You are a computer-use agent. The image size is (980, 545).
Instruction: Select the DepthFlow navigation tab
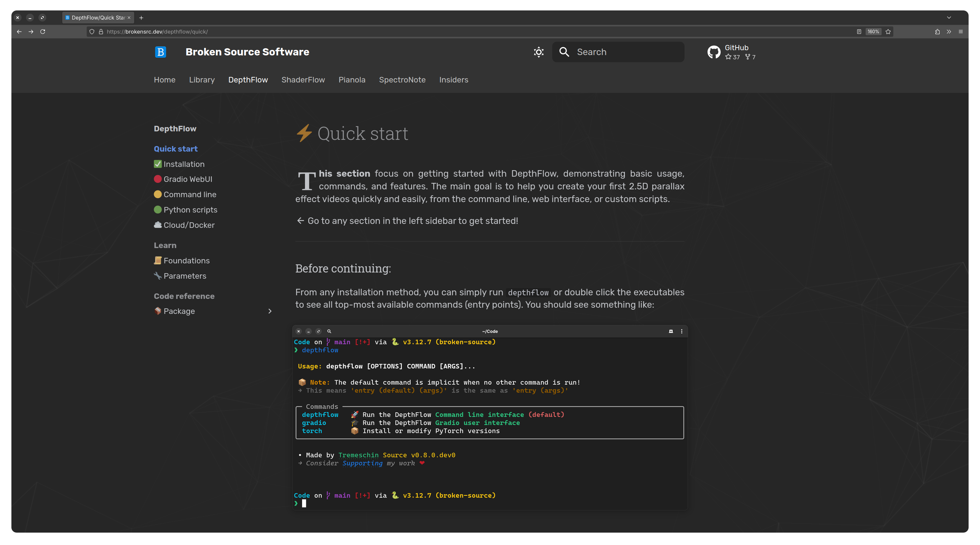coord(248,80)
